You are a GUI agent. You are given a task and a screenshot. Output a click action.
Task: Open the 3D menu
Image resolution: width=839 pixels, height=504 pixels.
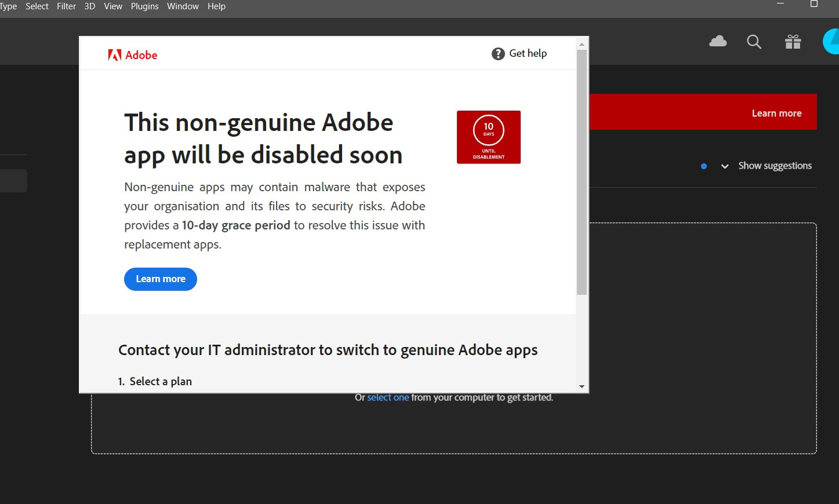click(x=90, y=6)
